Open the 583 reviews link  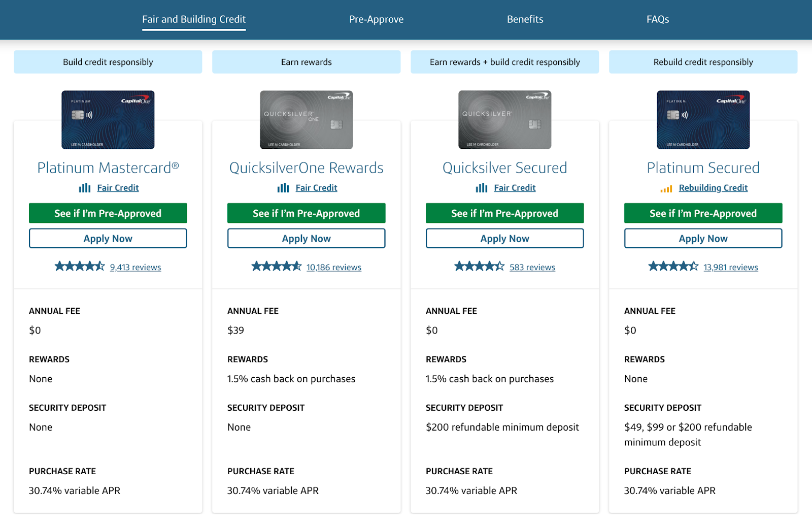click(x=532, y=267)
